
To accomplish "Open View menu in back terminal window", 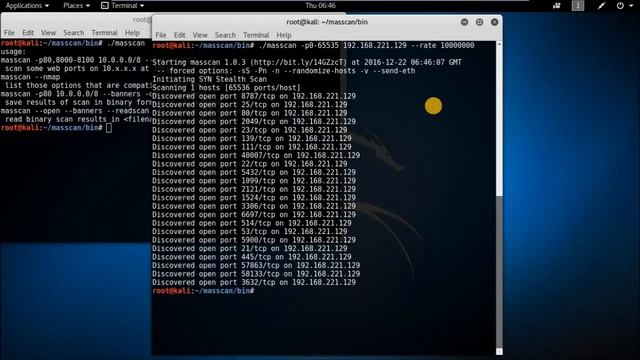I will 48,33.
